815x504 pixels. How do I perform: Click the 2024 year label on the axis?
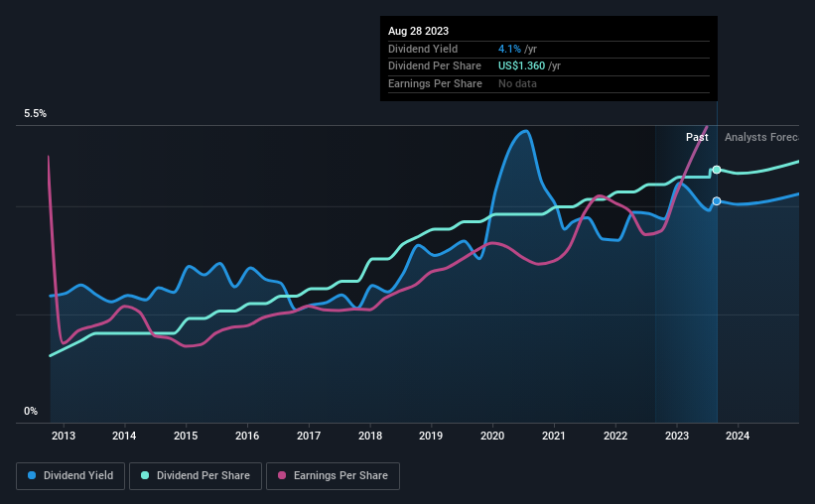[738, 436]
